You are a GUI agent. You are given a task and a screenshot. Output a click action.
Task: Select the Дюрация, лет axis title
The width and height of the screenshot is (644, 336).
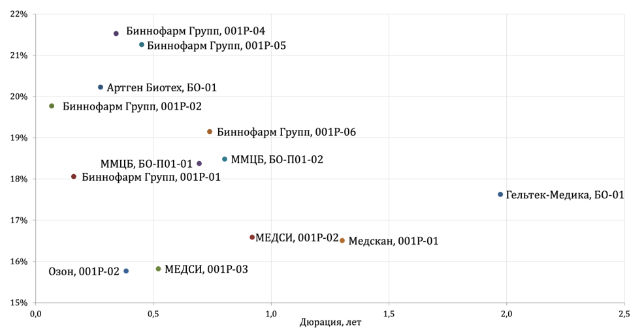pyautogui.click(x=330, y=322)
